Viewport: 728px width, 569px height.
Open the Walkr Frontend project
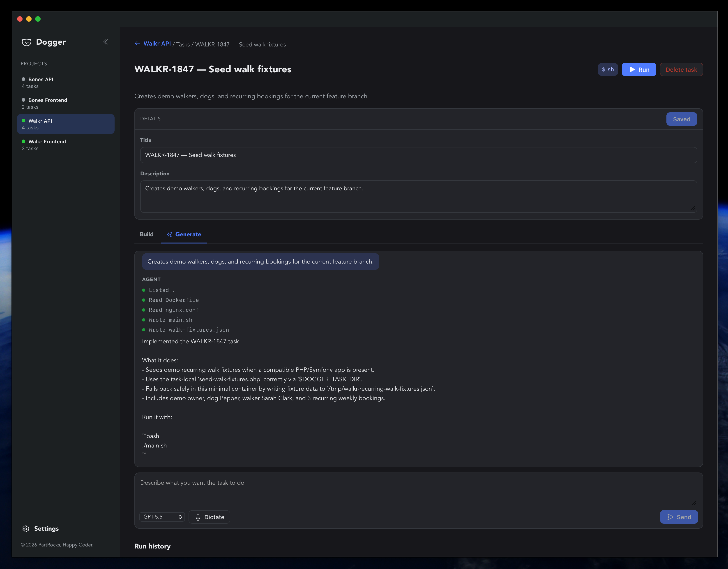tap(66, 145)
